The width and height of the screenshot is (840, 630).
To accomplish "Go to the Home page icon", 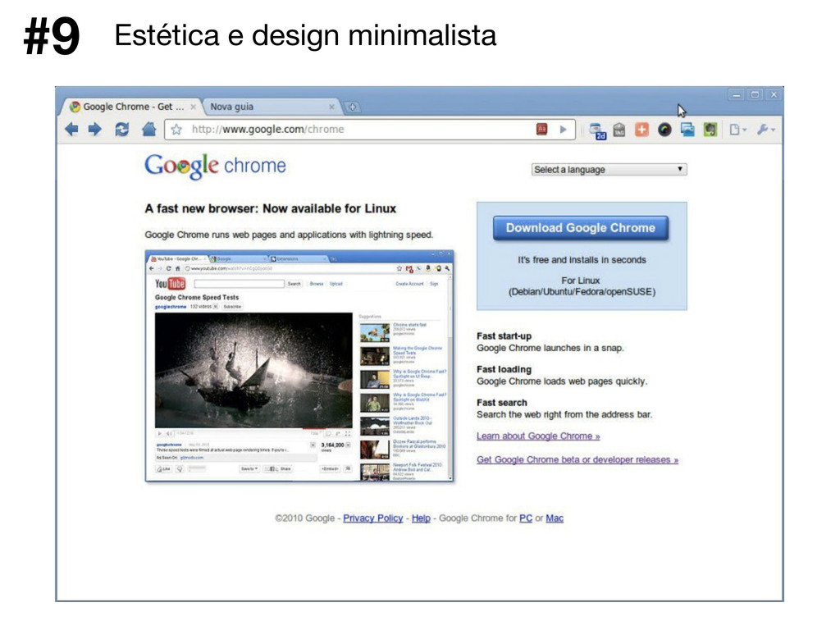I will [x=149, y=129].
